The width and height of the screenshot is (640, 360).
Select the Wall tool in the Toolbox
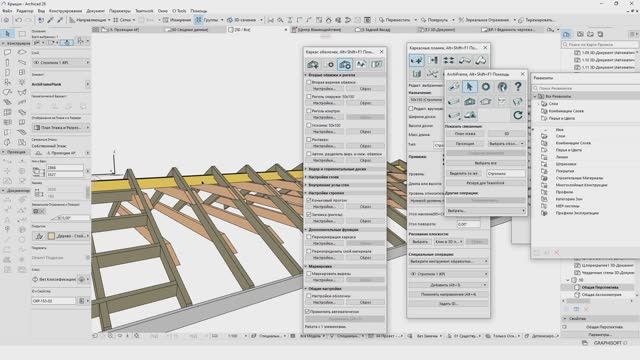point(7,52)
